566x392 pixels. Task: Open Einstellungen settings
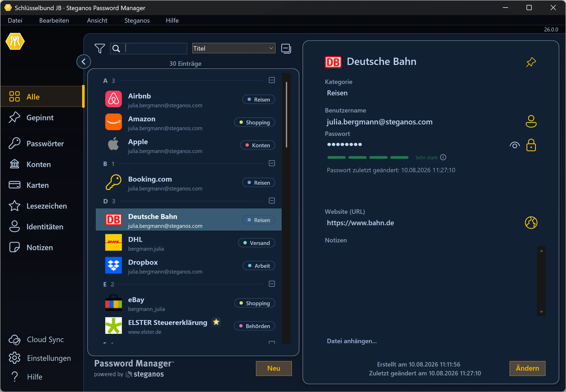[40, 358]
